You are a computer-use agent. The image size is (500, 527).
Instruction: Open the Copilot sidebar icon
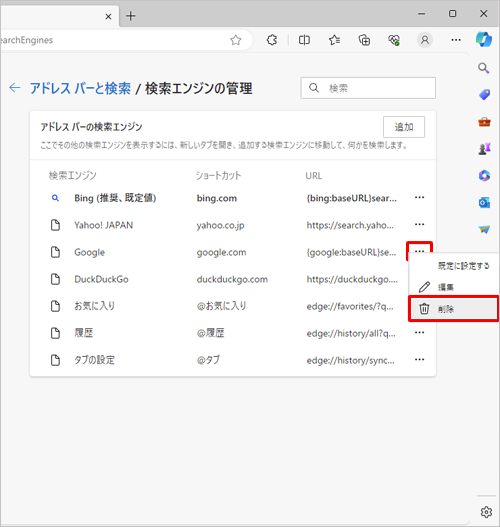pyautogui.click(x=484, y=39)
